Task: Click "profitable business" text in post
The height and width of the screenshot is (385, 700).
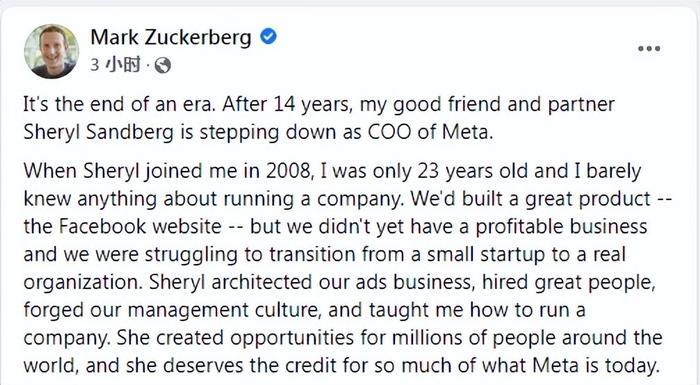Action: (561, 226)
